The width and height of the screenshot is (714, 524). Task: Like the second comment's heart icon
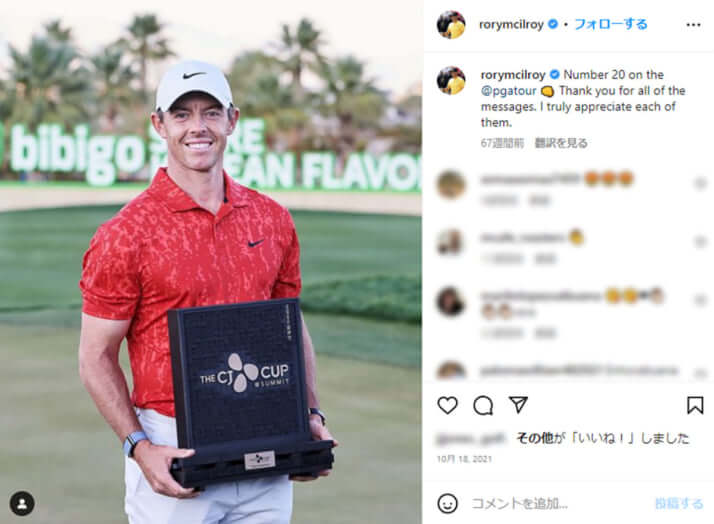(700, 242)
